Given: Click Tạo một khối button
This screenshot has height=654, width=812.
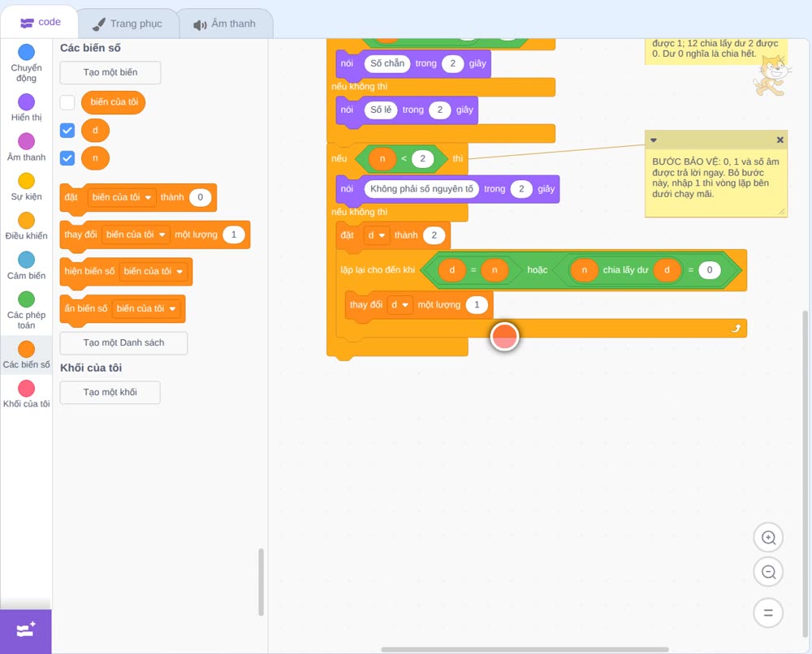Looking at the screenshot, I should [110, 393].
